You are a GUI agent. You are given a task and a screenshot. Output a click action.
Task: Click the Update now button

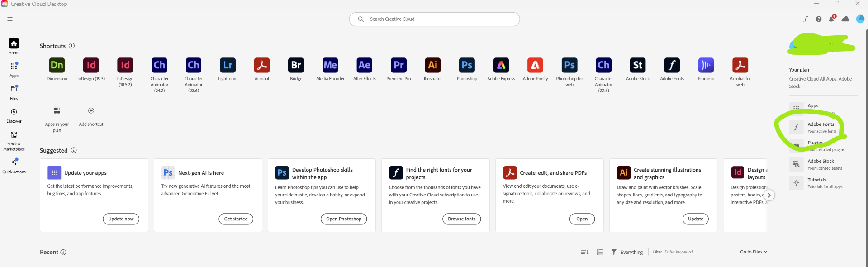coord(121,219)
